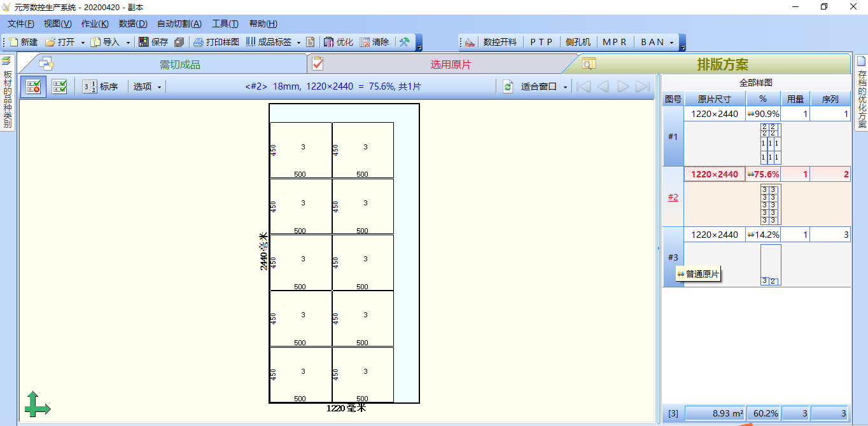The image size is (868, 426).
Task: Click thumbnail of layout #2
Action: point(771,204)
